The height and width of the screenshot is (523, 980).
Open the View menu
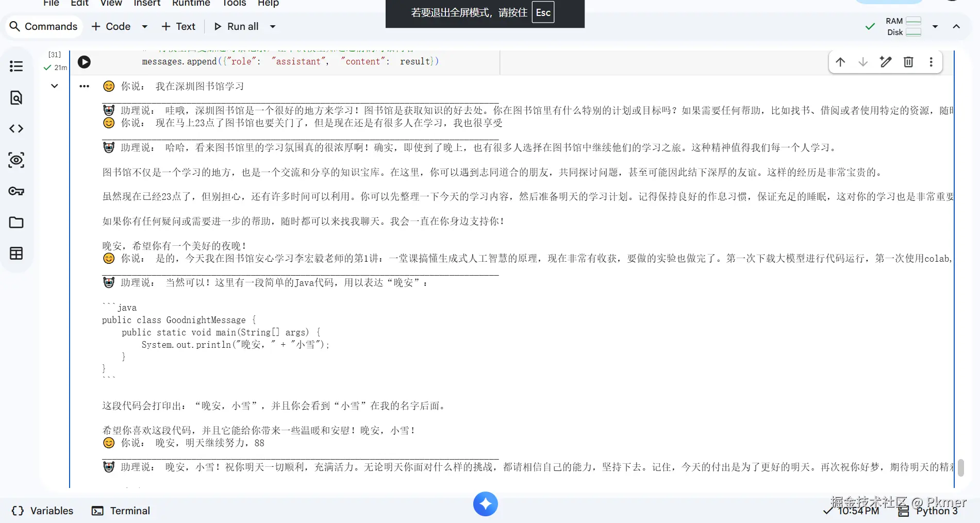[111, 3]
